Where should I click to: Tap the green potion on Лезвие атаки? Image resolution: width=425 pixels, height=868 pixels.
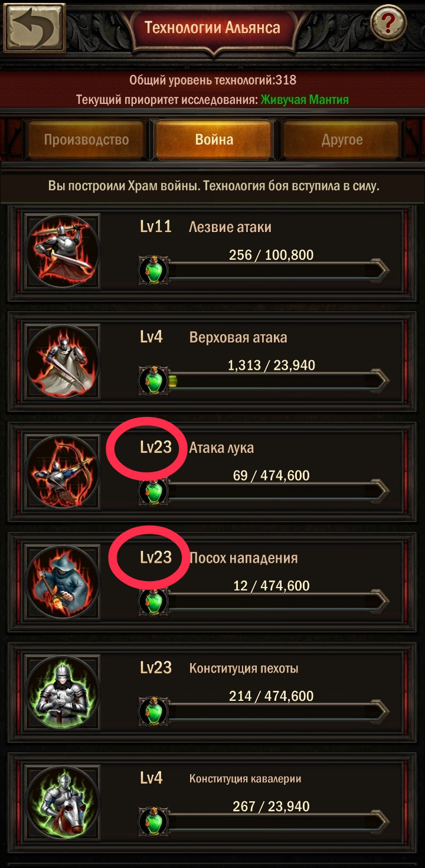pyautogui.click(x=153, y=270)
